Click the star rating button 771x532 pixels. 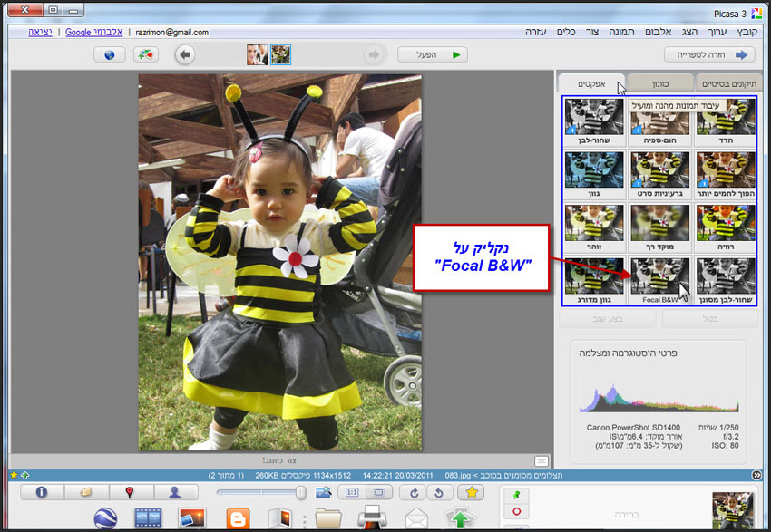pos(471,492)
